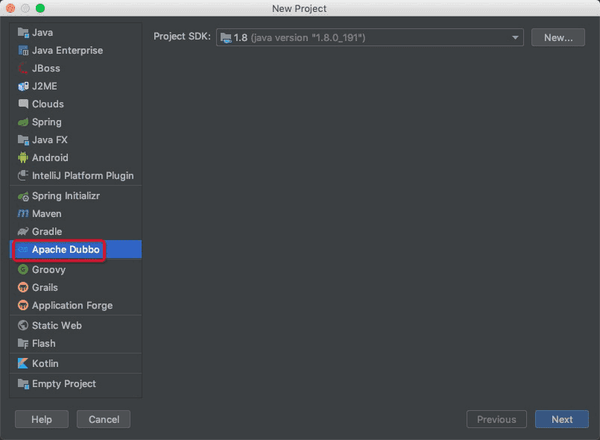The image size is (600, 440).
Task: Click the Cancel button
Action: tap(104, 419)
